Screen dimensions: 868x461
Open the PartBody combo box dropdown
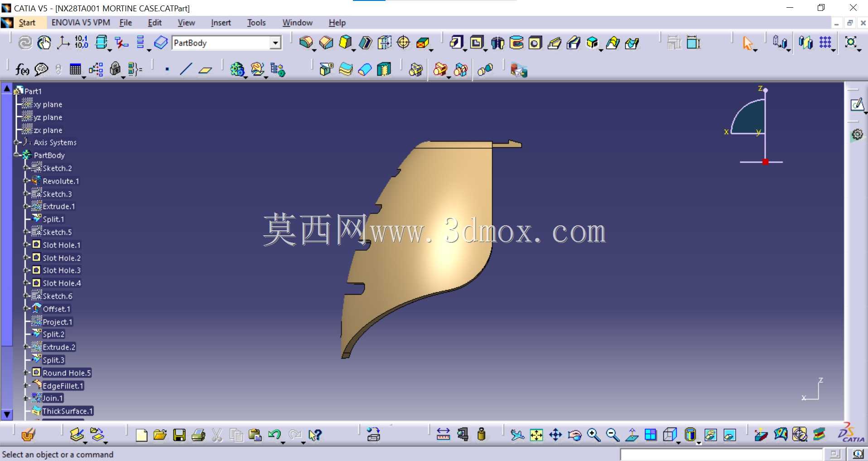(x=275, y=43)
